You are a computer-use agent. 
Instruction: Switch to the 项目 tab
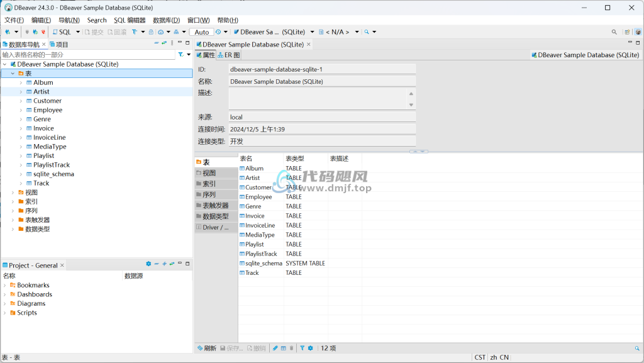coord(58,44)
